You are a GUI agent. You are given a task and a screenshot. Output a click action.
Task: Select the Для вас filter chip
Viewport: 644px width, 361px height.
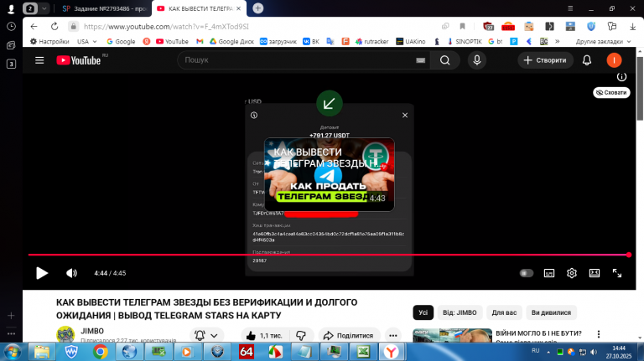[x=504, y=312]
